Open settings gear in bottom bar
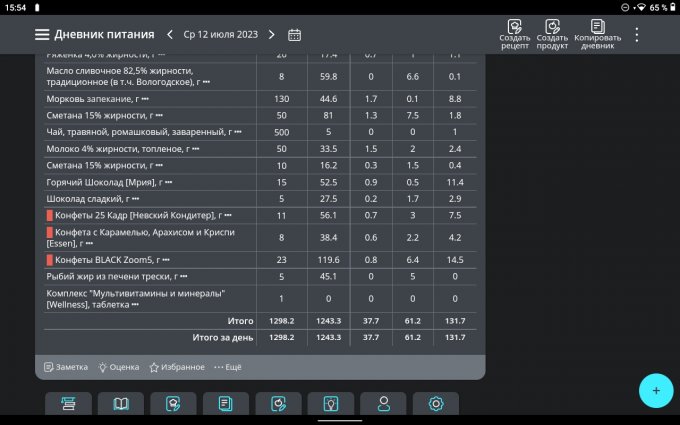Viewport: 680px width, 425px height. pos(435,404)
